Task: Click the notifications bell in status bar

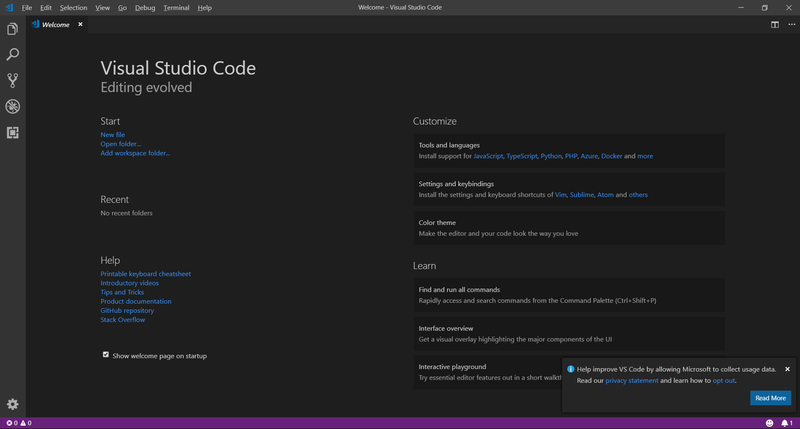Action: [x=785, y=423]
